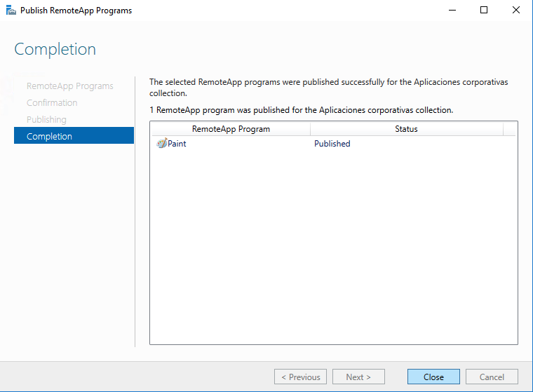533x392 pixels.
Task: Select the Paint row name
Action: point(177,144)
